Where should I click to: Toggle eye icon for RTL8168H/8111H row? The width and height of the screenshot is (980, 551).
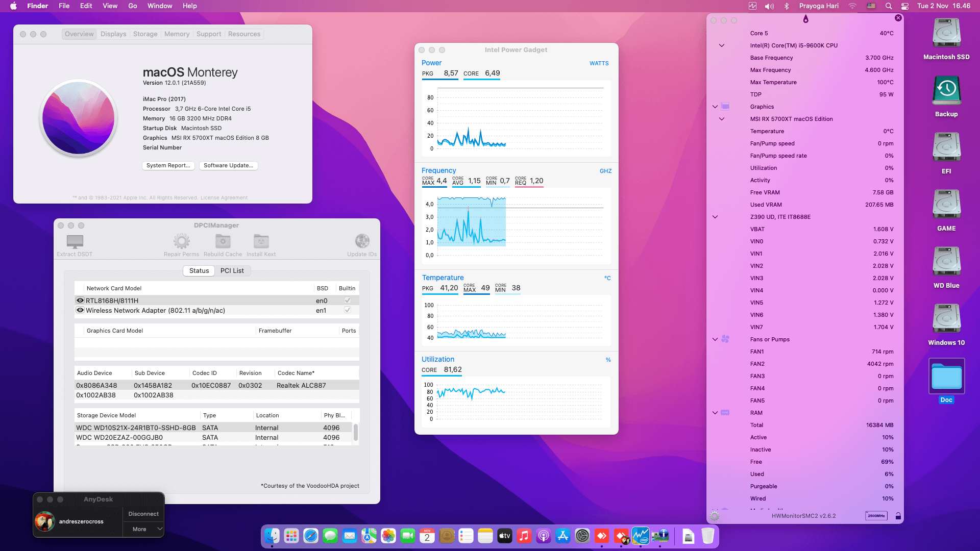[80, 300]
